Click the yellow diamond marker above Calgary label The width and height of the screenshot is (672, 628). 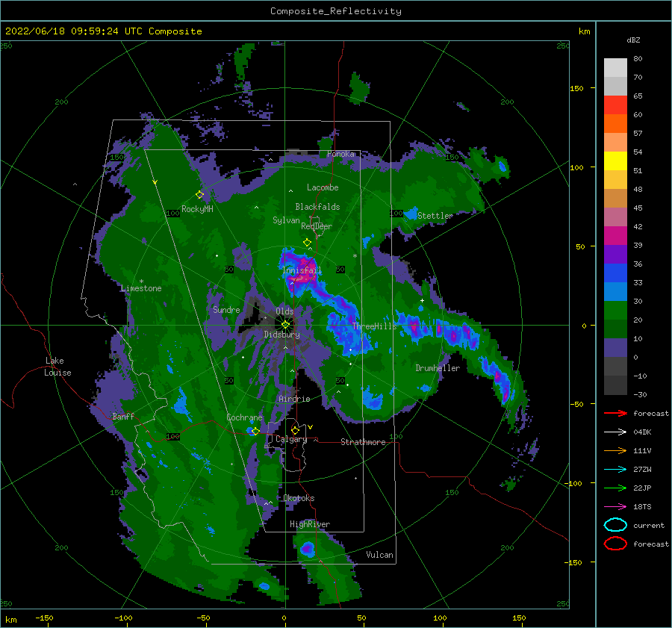(295, 430)
